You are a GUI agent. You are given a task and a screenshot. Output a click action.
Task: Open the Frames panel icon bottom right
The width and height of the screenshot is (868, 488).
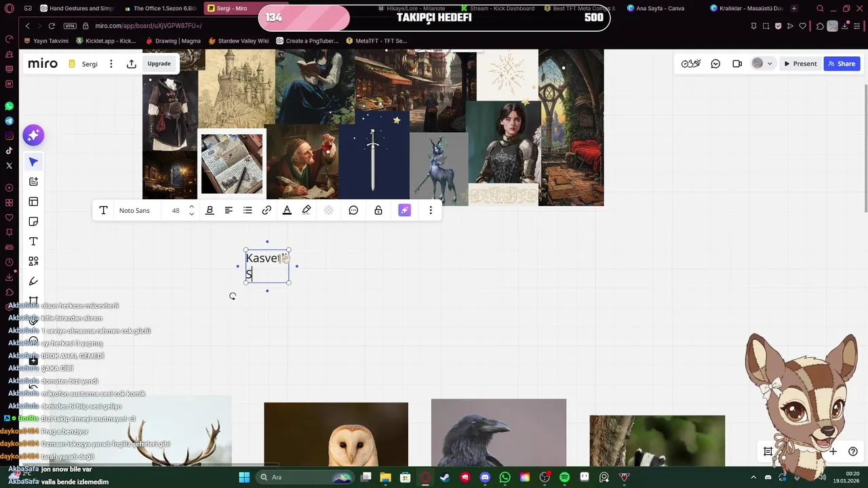coord(768,451)
